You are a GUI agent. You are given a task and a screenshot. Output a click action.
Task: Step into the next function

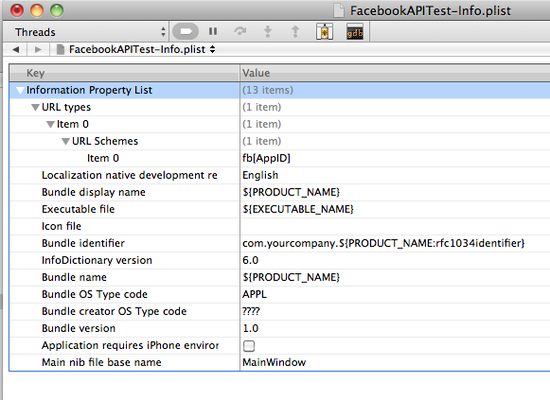268,32
